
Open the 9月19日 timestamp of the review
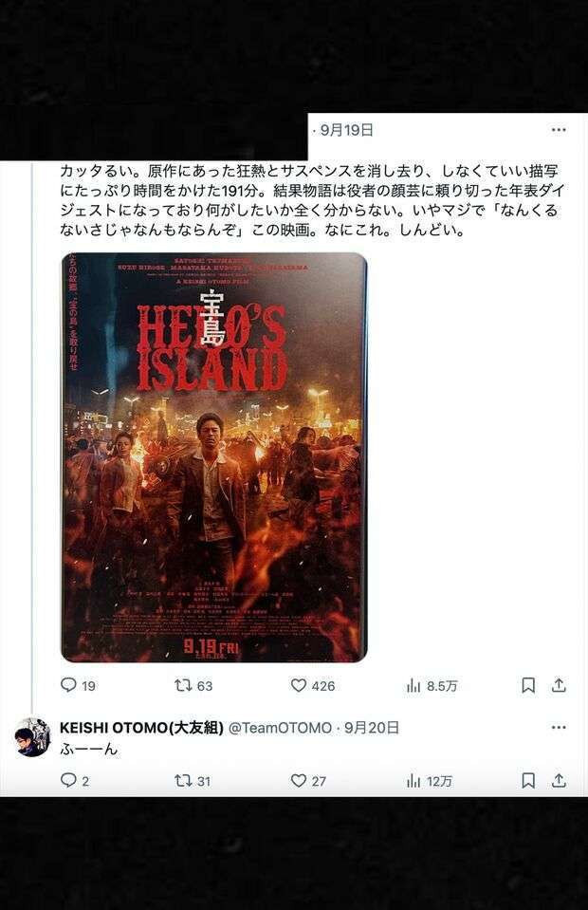pyautogui.click(x=346, y=130)
